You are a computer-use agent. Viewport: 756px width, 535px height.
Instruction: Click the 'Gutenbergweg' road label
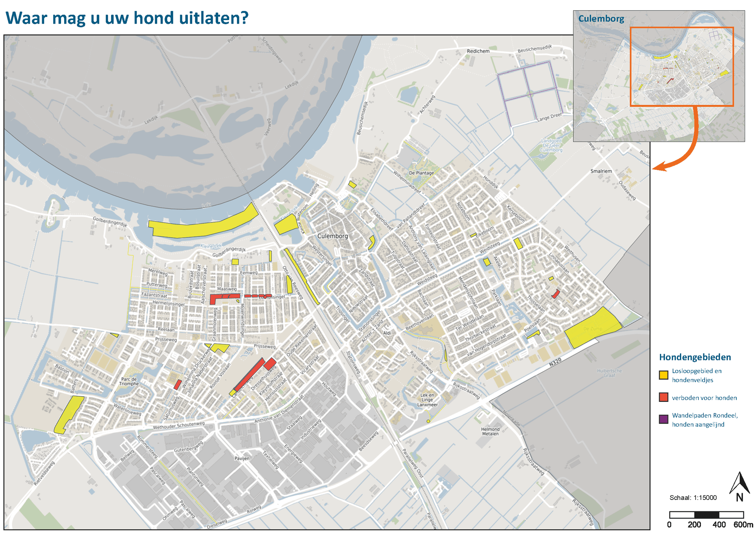click(x=189, y=446)
